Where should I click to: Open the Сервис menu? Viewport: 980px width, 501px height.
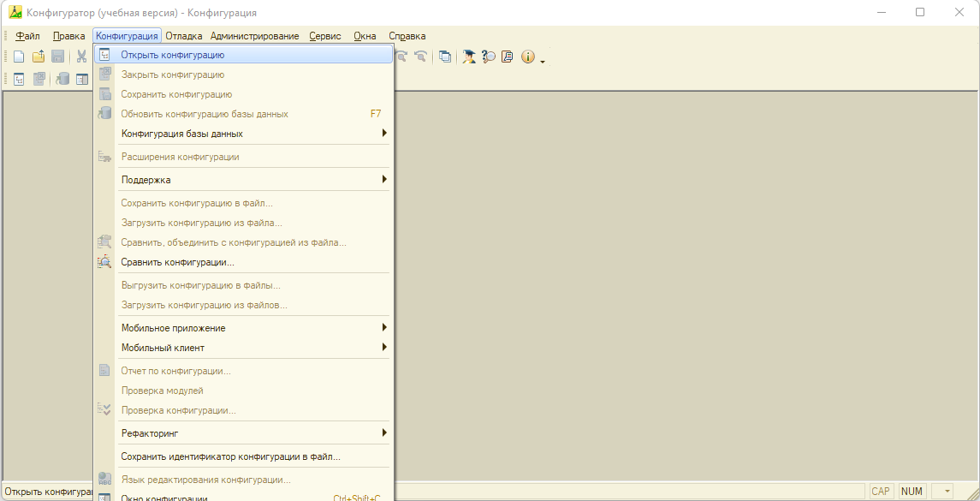pyautogui.click(x=325, y=36)
